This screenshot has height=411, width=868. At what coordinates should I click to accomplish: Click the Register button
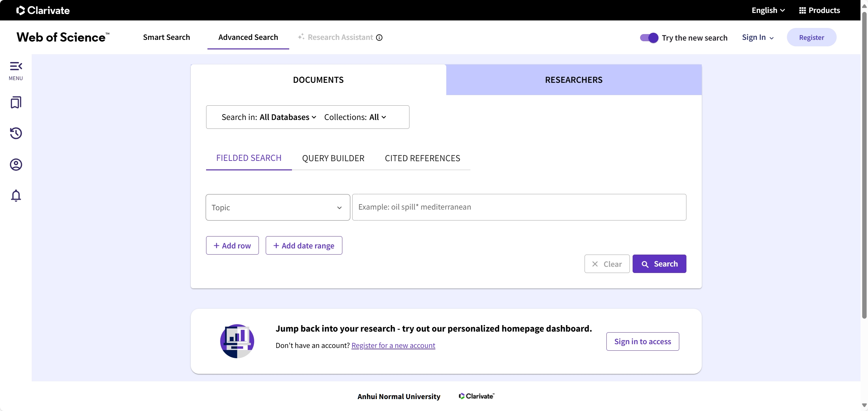coord(811,37)
